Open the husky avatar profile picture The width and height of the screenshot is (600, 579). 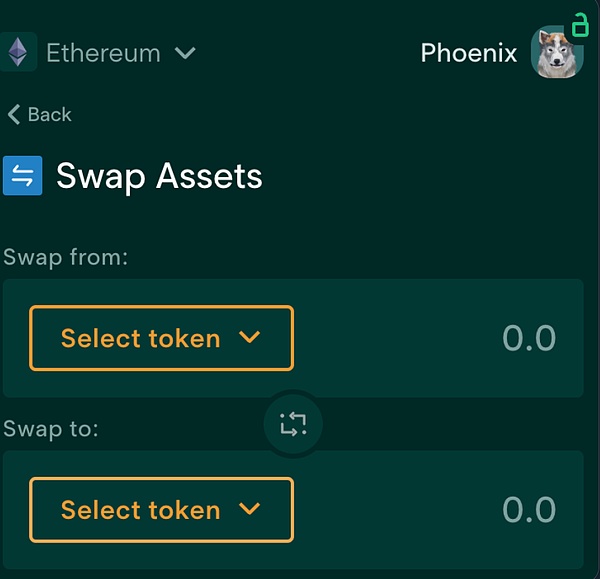click(557, 54)
